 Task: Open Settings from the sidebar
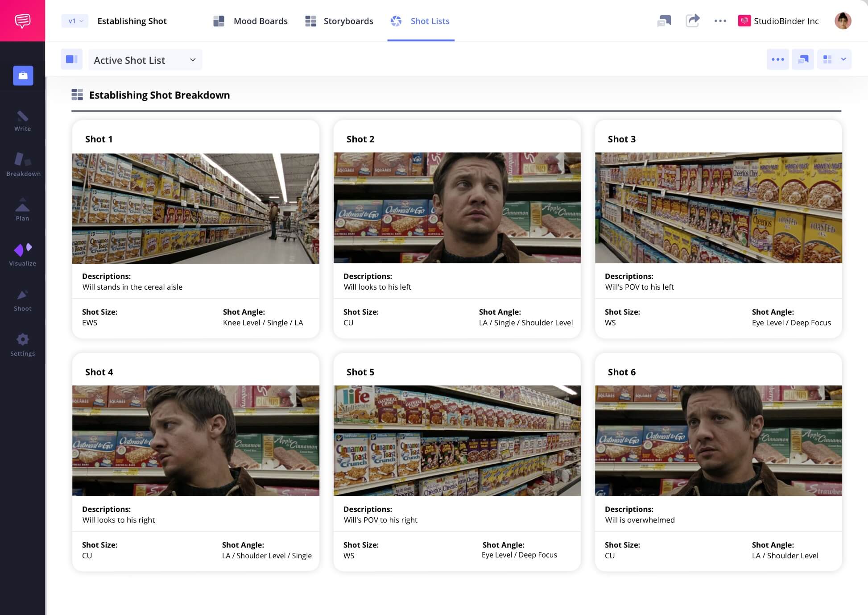click(22, 345)
